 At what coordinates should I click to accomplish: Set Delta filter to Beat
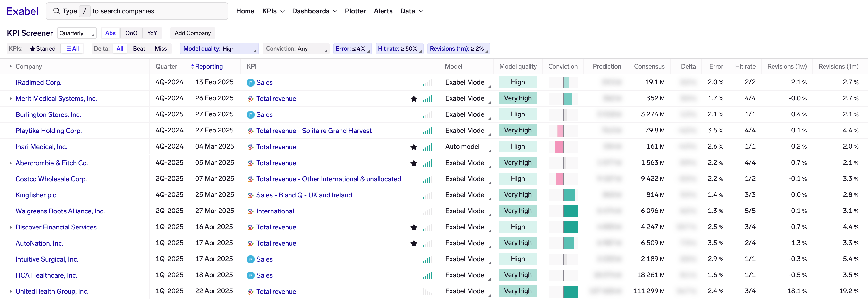(x=139, y=49)
